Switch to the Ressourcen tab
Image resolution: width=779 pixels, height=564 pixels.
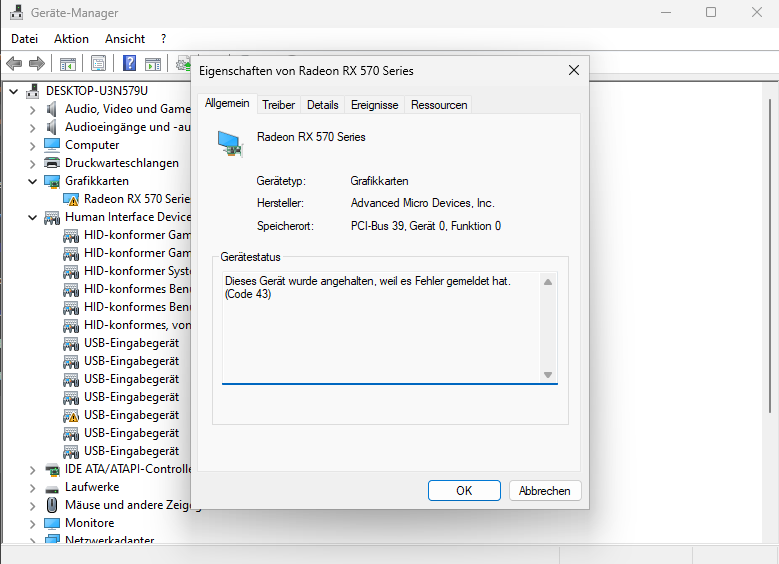pos(439,105)
